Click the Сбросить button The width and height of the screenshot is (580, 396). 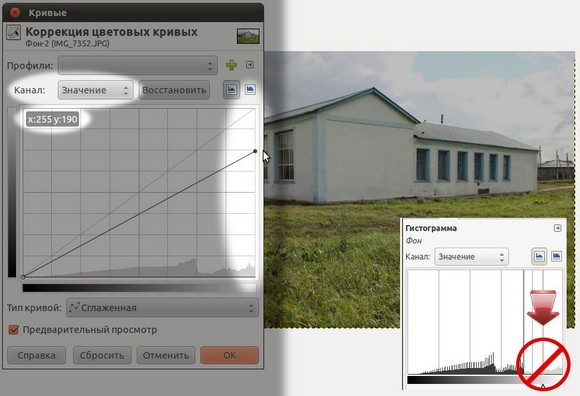pos(102,355)
